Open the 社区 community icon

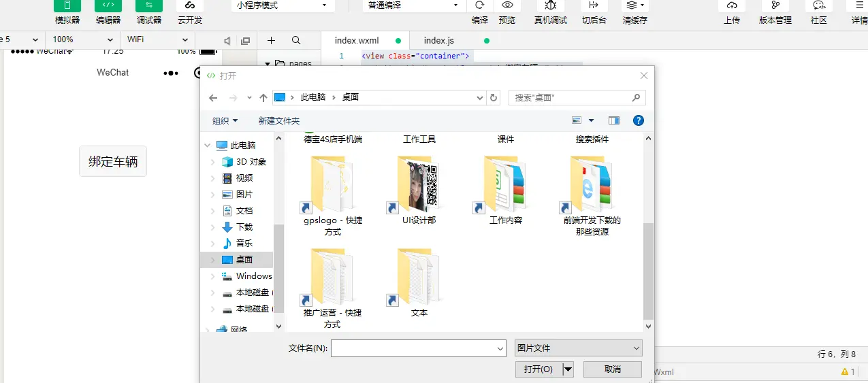point(819,5)
